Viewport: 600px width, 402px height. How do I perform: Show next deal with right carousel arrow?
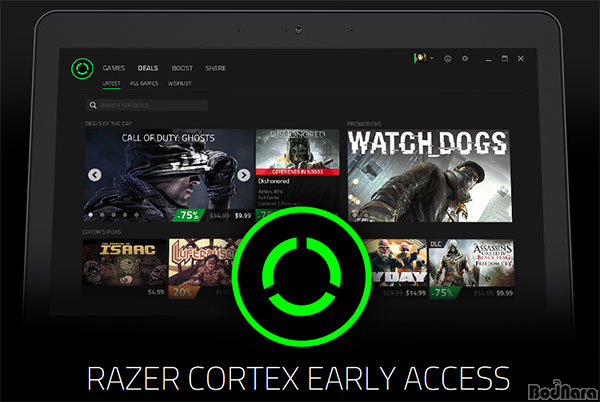tap(243, 175)
